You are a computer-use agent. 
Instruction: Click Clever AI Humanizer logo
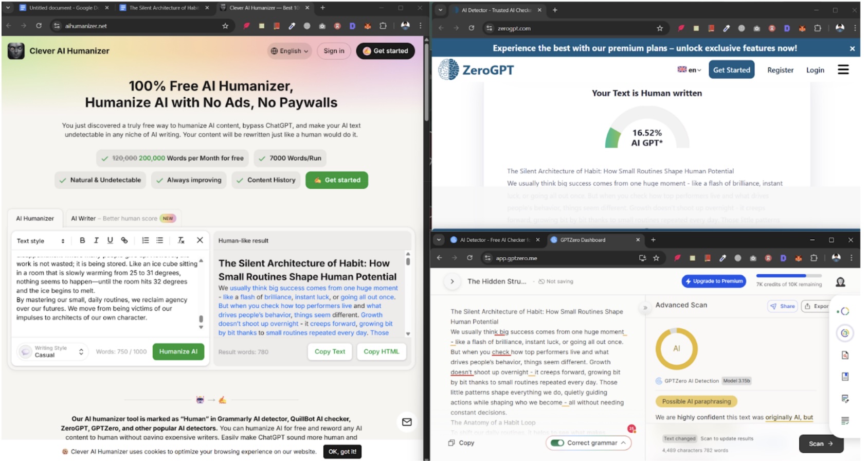coord(59,51)
